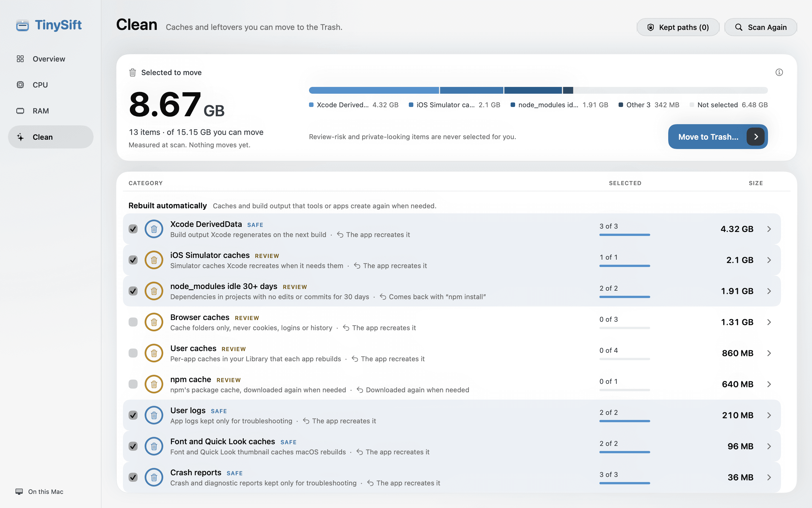The width and height of the screenshot is (812, 508).
Task: Switch to the RAM page
Action: pyautogui.click(x=51, y=111)
